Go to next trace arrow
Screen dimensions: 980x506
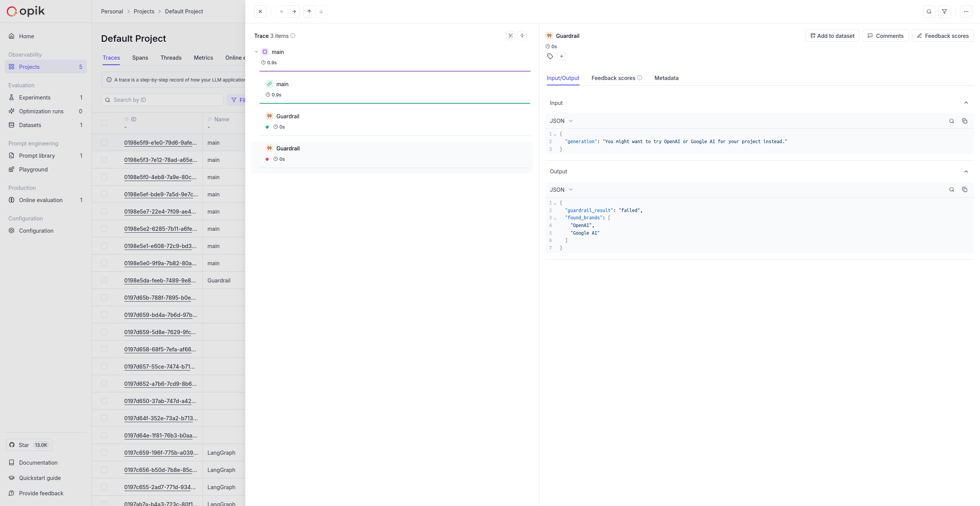(294, 11)
